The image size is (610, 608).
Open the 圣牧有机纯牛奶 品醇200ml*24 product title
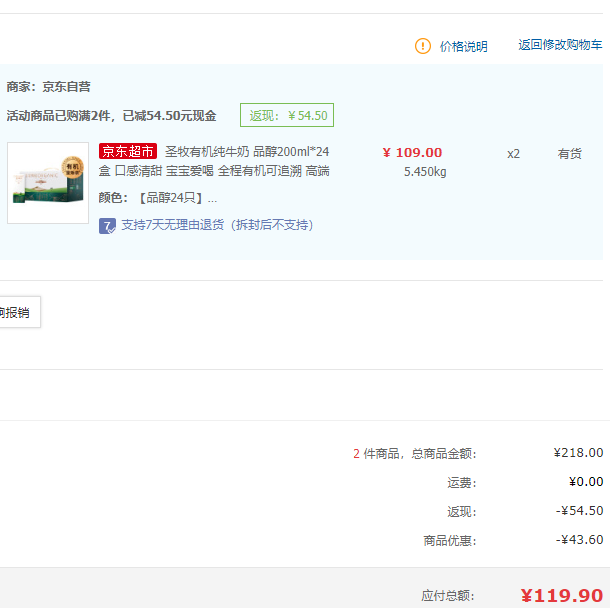(x=214, y=161)
